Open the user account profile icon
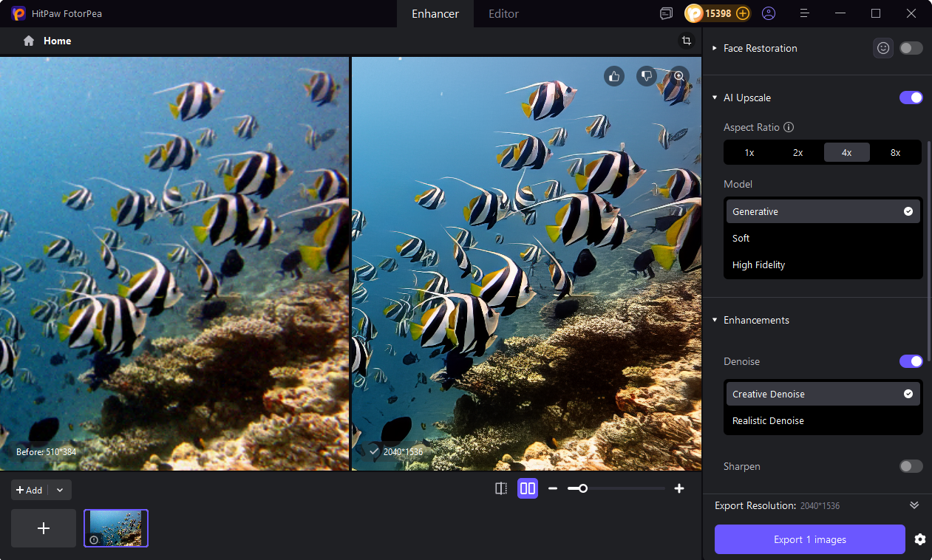This screenshot has height=560, width=932. (769, 13)
